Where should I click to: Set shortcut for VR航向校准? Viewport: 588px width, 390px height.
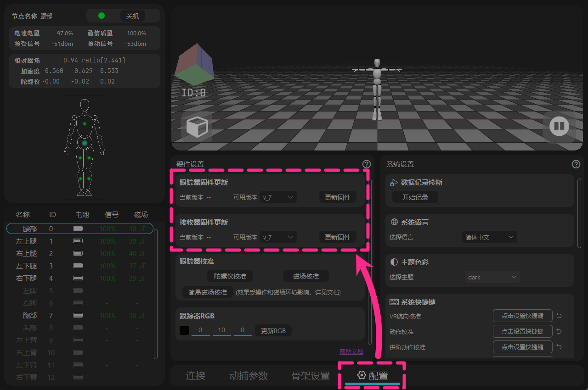523,316
